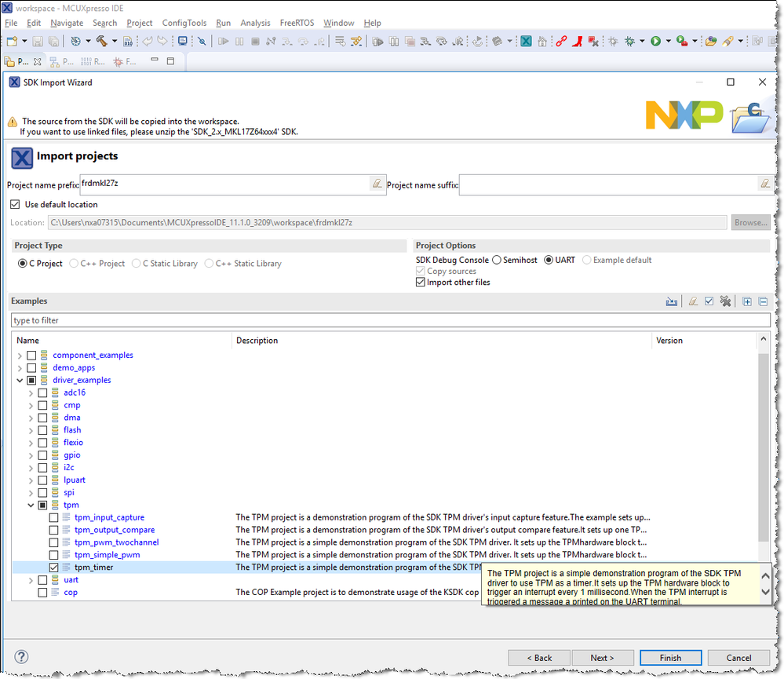This screenshot has height=679, width=784.
Task: Open the File menu
Action: tap(11, 23)
